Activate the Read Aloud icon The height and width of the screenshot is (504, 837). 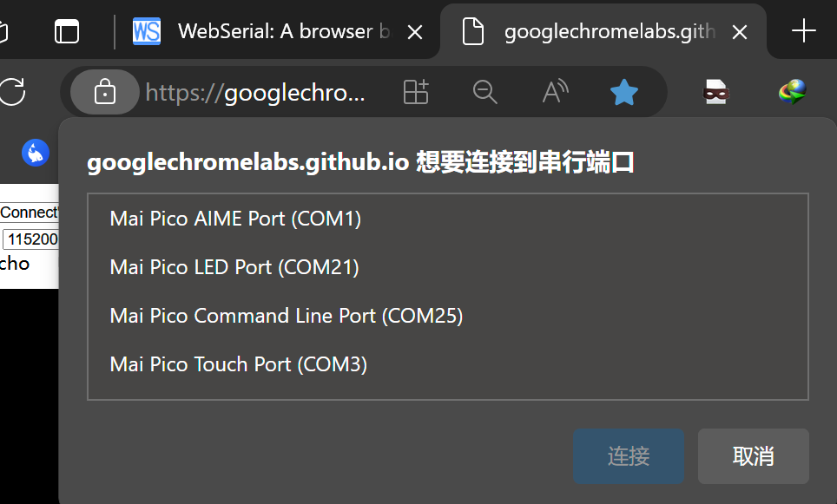click(555, 92)
